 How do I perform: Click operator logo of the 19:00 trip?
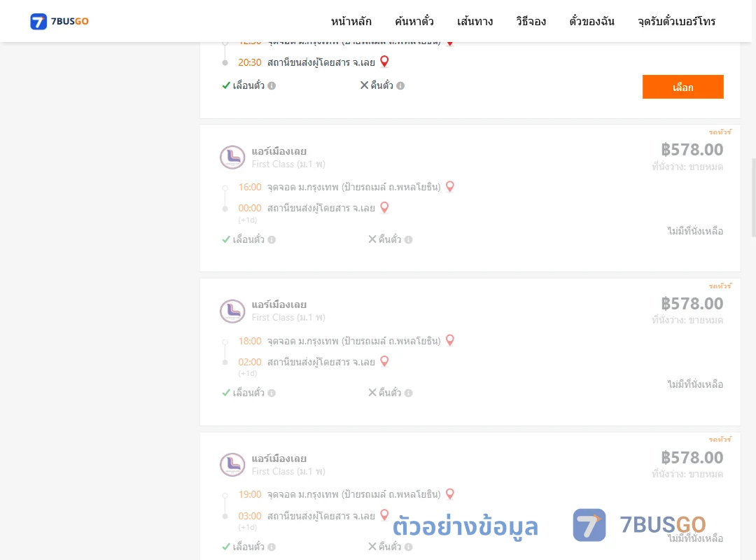pos(232,465)
